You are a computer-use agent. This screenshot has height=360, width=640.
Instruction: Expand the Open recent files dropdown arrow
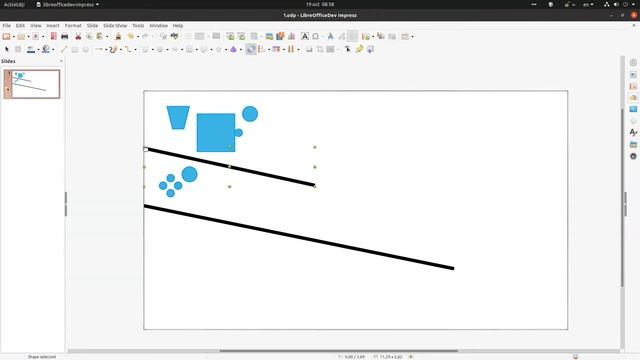click(28, 37)
